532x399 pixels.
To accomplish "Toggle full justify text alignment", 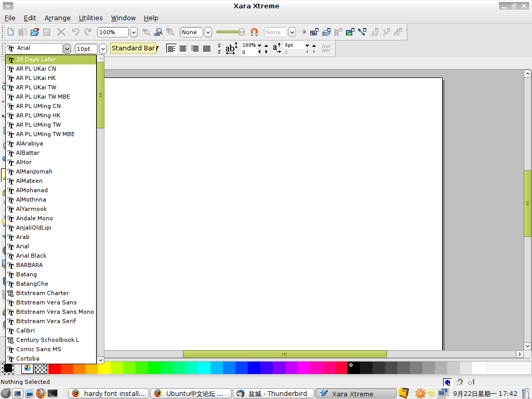I will pos(207,48).
